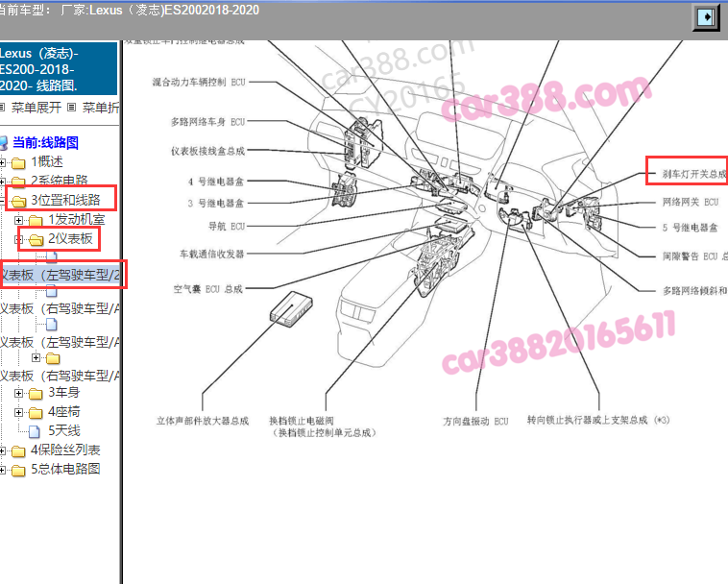Click the folder icon of 3车身

point(36,394)
